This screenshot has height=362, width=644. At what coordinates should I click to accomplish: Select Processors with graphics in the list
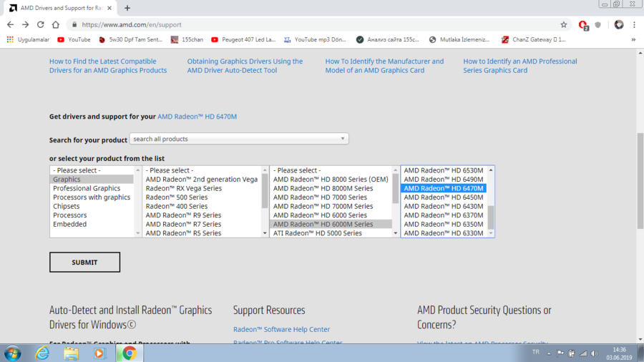tap(92, 197)
